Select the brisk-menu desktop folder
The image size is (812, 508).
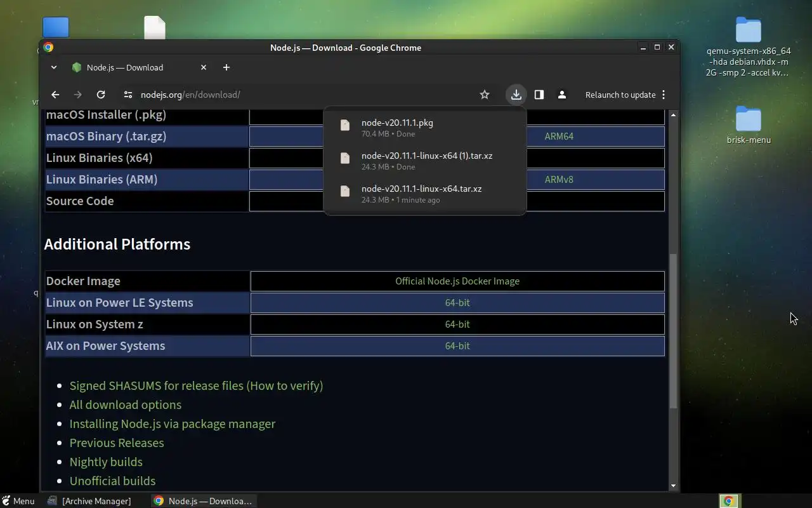click(x=749, y=125)
